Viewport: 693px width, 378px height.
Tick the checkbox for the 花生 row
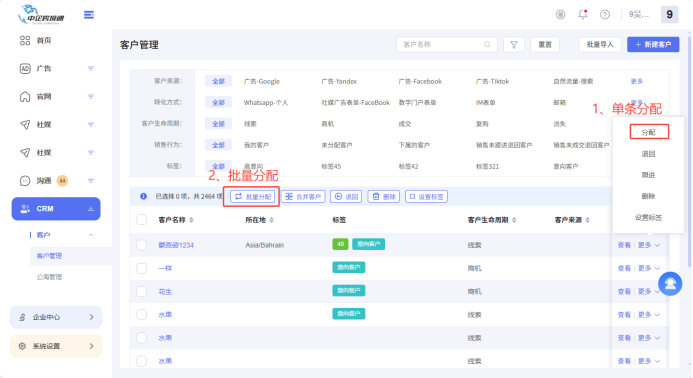141,291
